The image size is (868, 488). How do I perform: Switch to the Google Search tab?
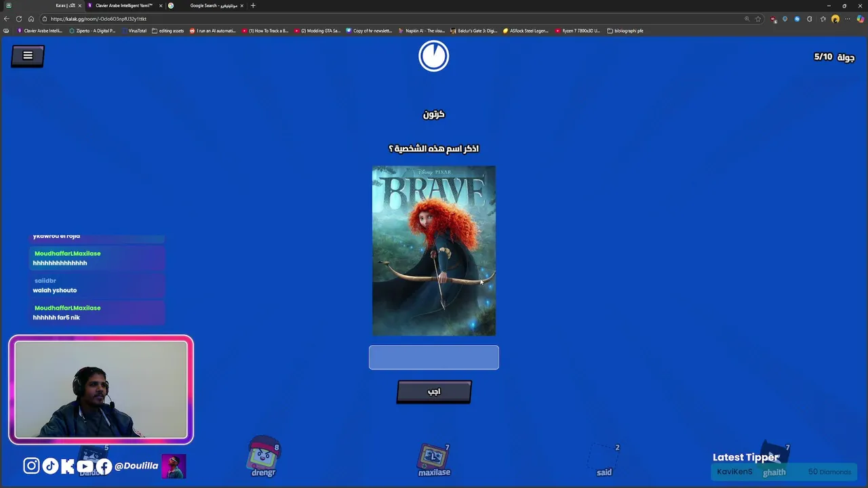click(x=207, y=5)
